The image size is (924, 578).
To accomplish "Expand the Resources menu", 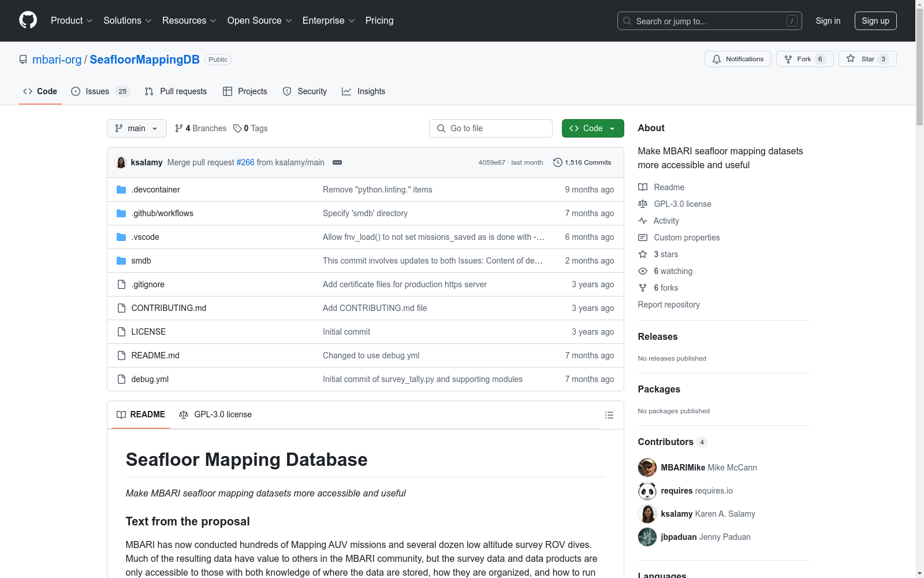I will (189, 21).
